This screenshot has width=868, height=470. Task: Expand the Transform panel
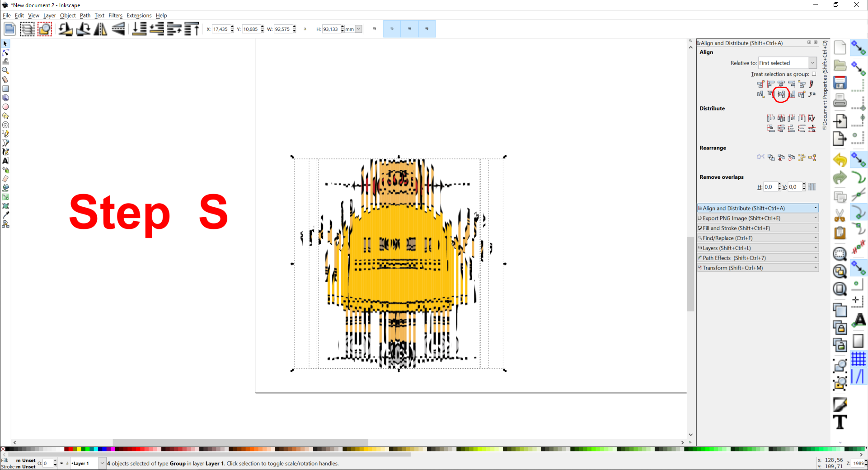[758, 268]
